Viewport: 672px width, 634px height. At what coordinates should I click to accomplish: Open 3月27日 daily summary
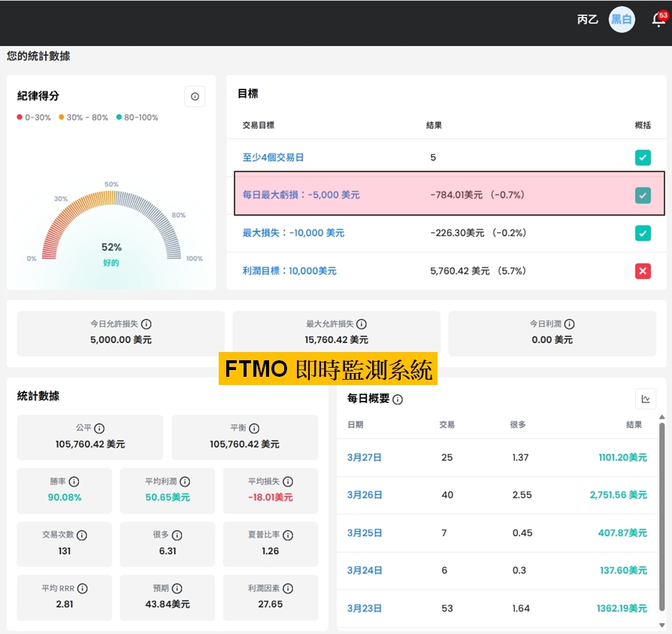(365, 457)
